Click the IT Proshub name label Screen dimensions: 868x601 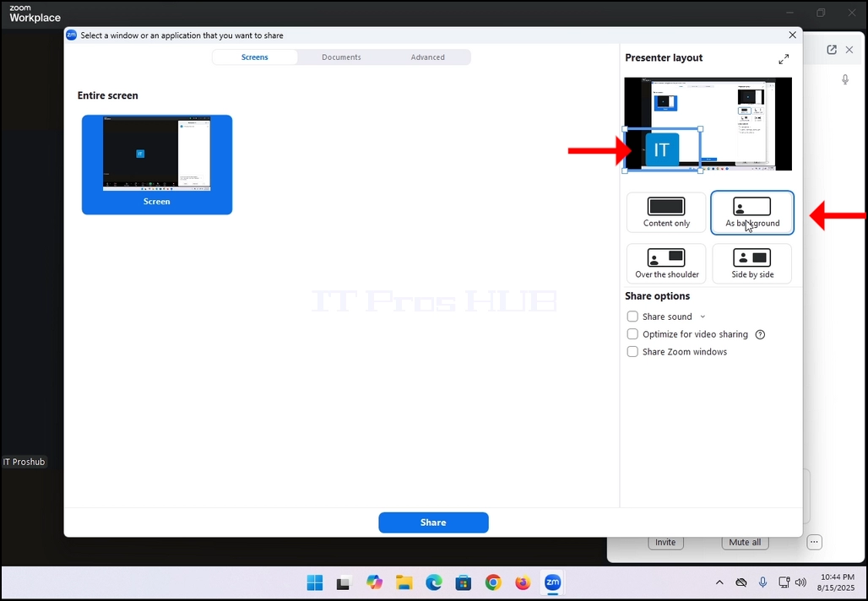[x=24, y=462]
